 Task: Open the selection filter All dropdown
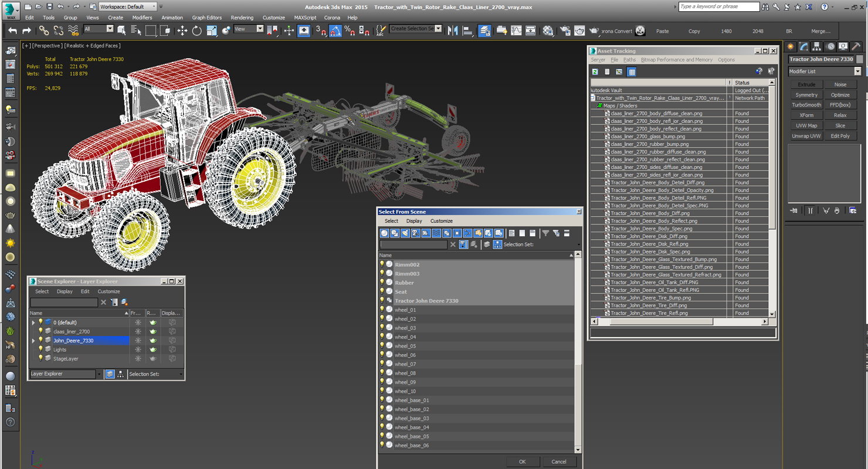(99, 29)
